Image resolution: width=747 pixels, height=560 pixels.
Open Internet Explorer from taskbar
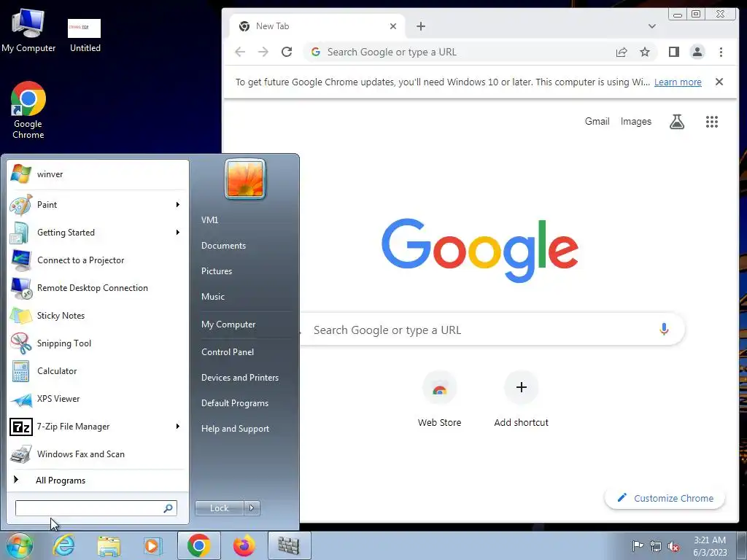pyautogui.click(x=64, y=545)
